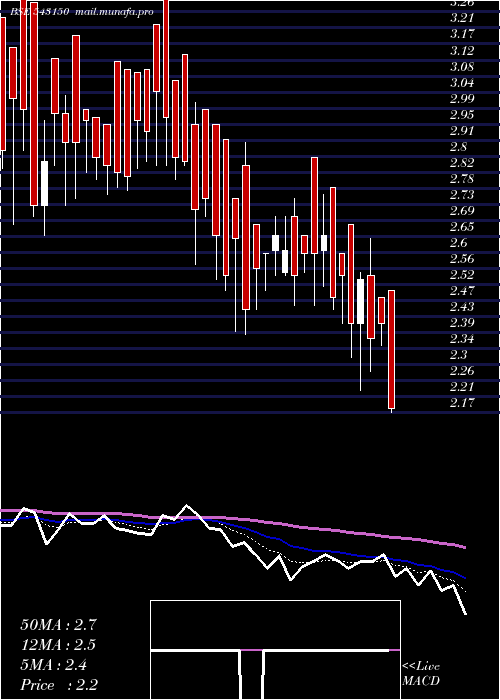Click the 2.52 price axis label
The height and width of the screenshot is (700, 500).
pos(462,275)
